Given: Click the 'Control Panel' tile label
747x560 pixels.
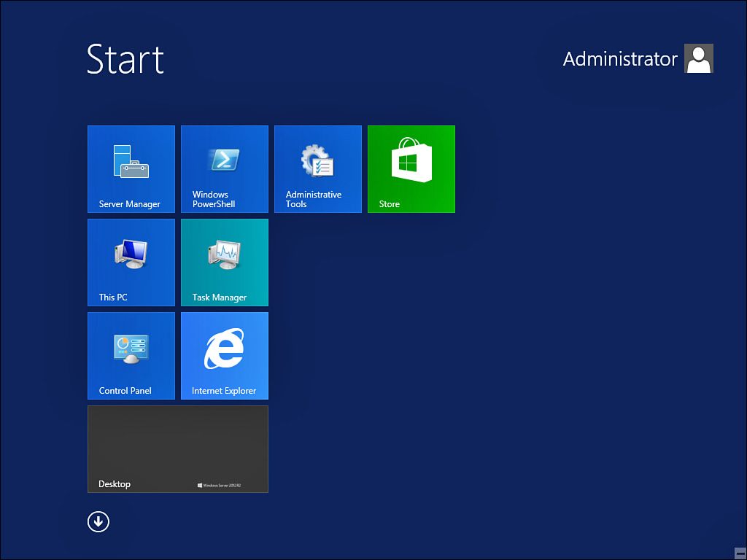Looking at the screenshot, I should pos(125,391).
